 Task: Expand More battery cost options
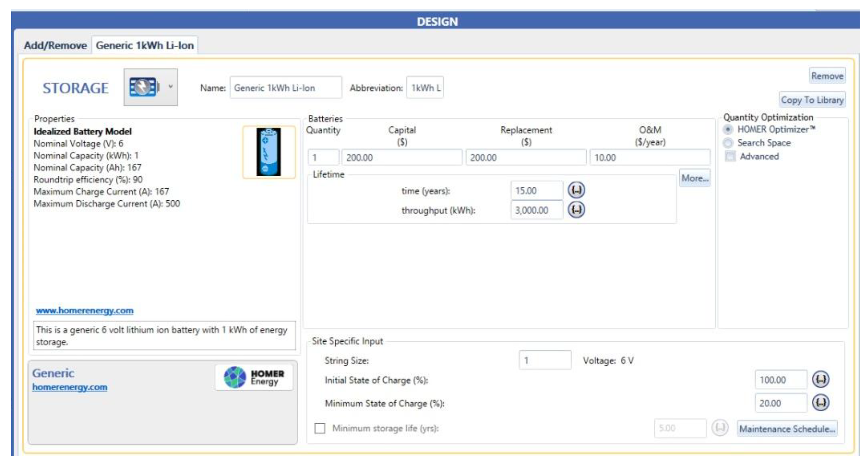click(695, 178)
